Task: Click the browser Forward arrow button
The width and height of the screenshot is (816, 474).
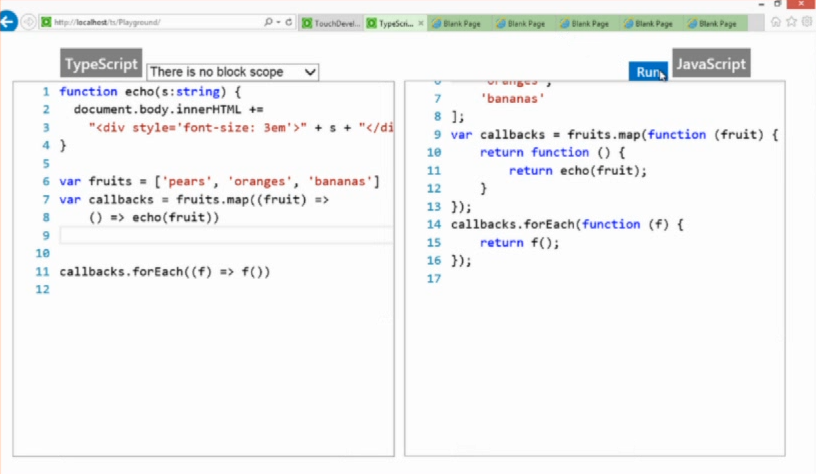Action: pyautogui.click(x=28, y=22)
